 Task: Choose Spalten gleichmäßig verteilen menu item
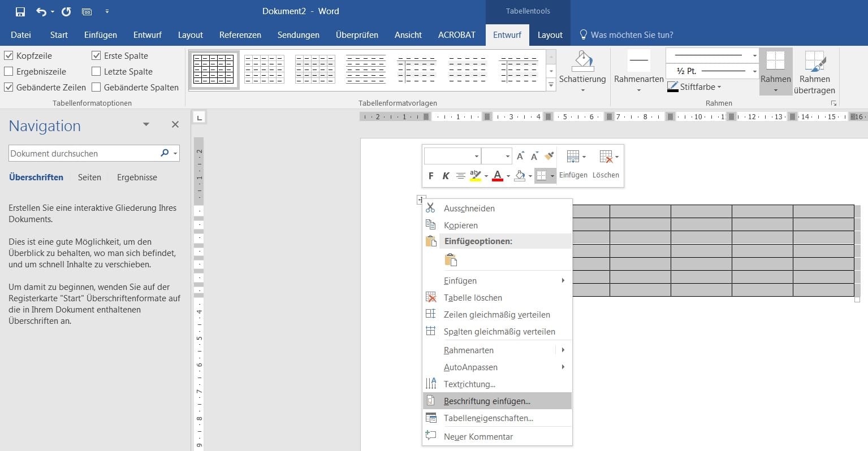498,331
